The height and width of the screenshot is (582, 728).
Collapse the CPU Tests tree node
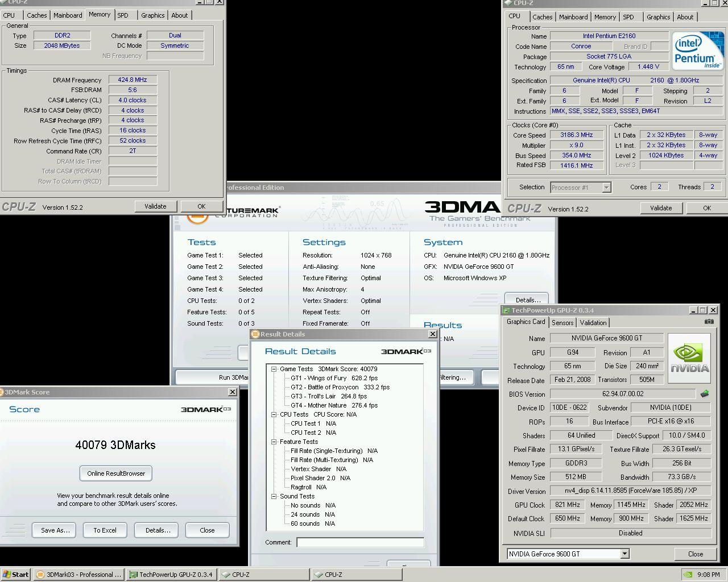click(274, 414)
